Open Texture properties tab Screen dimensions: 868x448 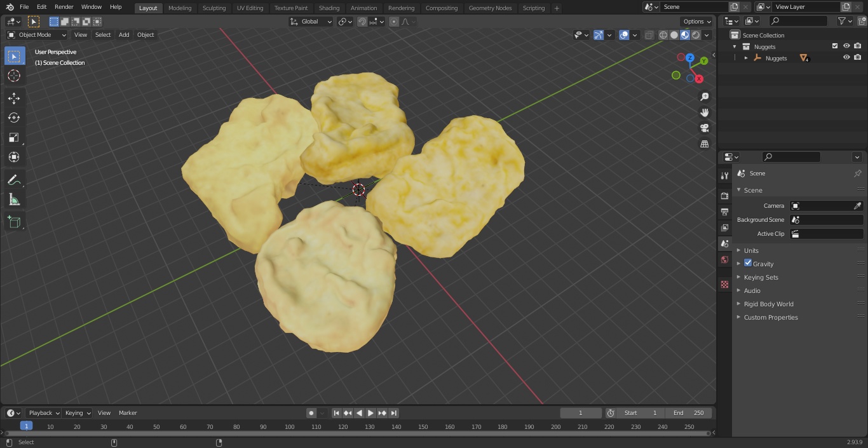click(724, 284)
